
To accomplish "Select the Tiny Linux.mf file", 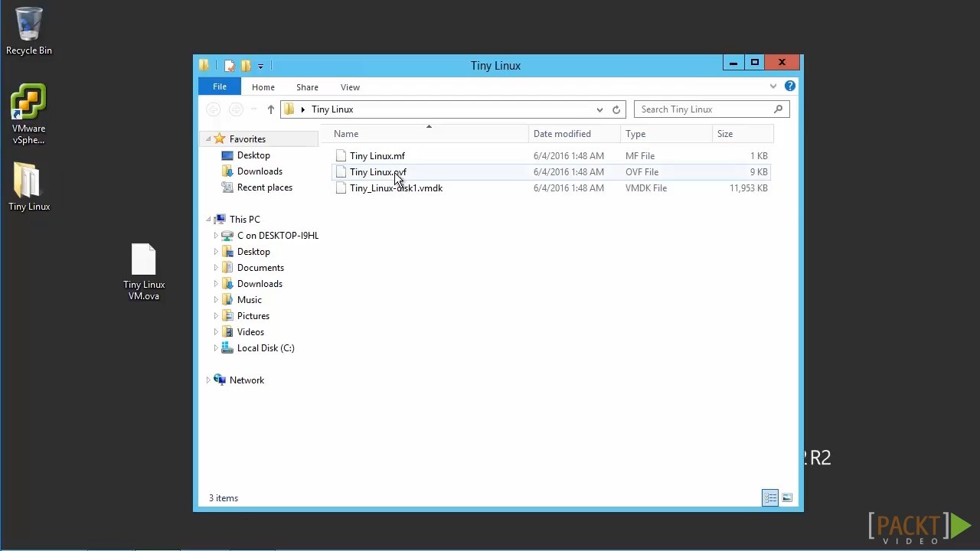I will point(377,156).
